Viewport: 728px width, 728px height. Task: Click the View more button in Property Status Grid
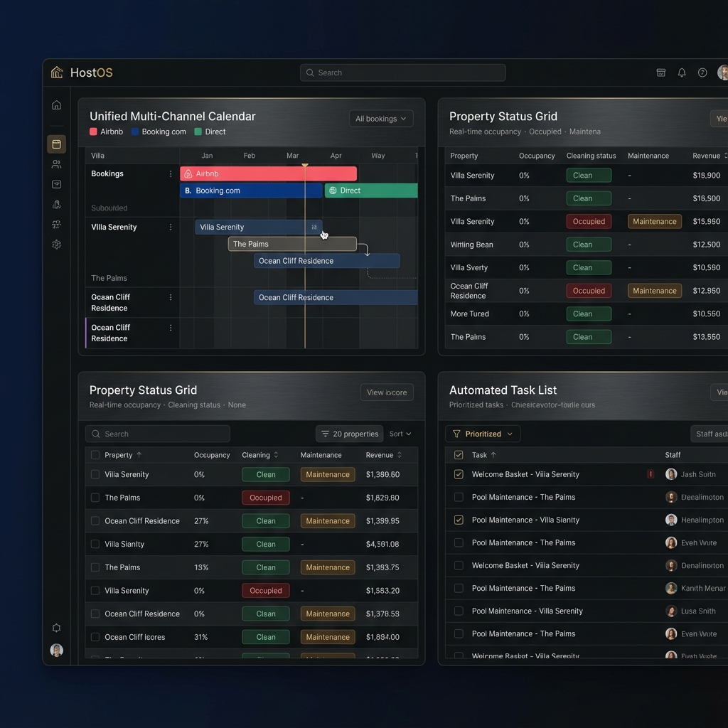[x=387, y=392]
